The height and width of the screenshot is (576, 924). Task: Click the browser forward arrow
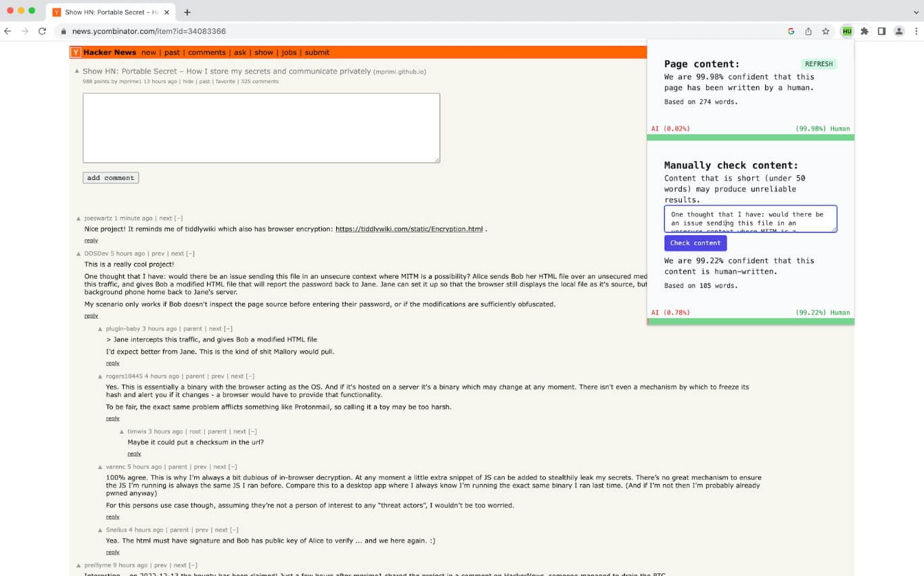[x=25, y=31]
